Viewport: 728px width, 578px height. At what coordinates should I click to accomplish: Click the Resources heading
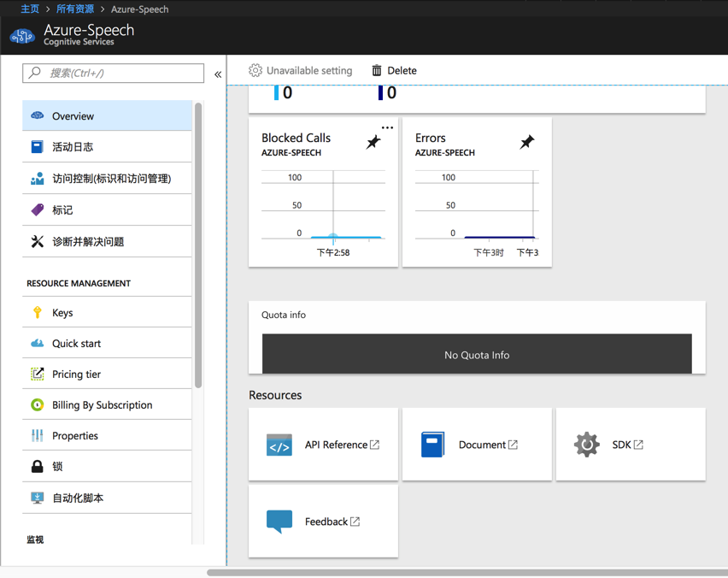tap(275, 395)
